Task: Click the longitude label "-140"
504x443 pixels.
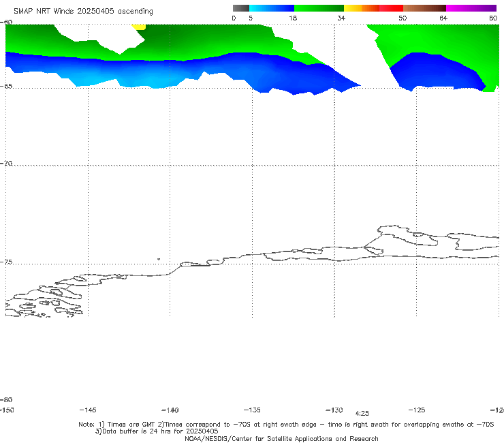Action: 170,410
